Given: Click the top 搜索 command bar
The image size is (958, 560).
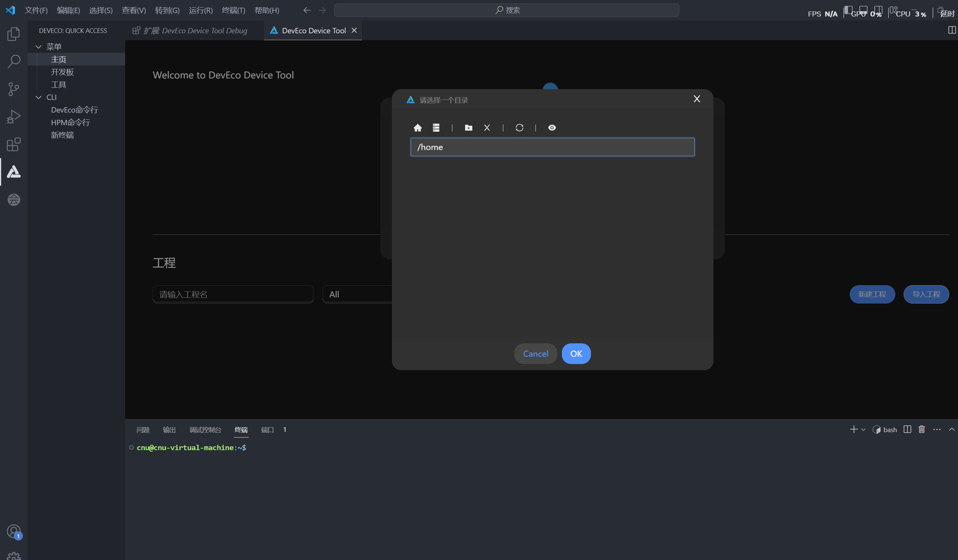Looking at the screenshot, I should point(506,10).
